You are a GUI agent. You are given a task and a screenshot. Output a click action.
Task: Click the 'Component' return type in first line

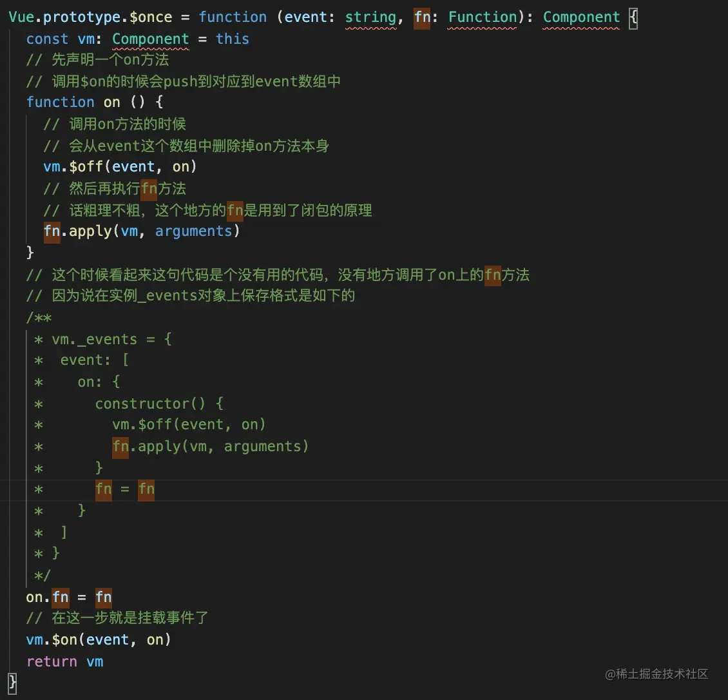[581, 17]
